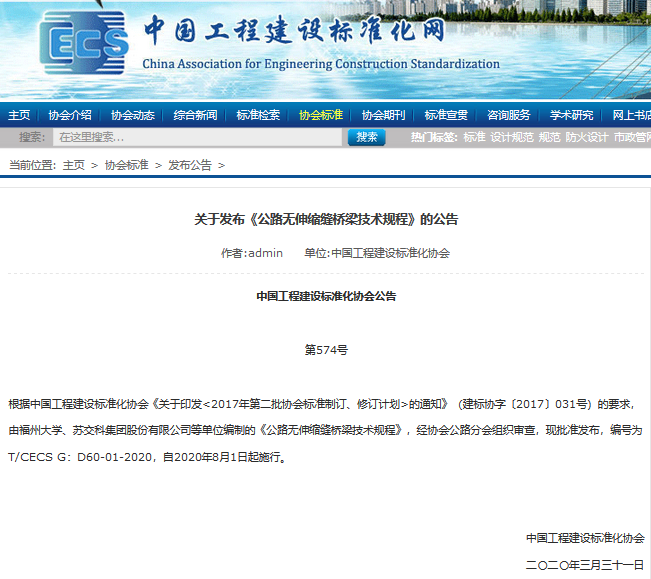The width and height of the screenshot is (651, 579).
Task: Open the 综合新闻 menu item
Action: click(x=195, y=115)
